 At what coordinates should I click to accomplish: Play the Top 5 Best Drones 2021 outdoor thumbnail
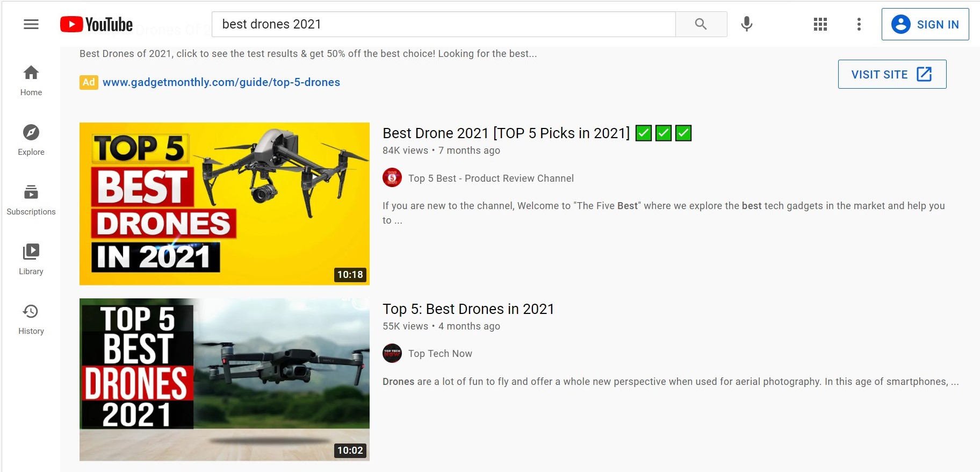click(225, 380)
